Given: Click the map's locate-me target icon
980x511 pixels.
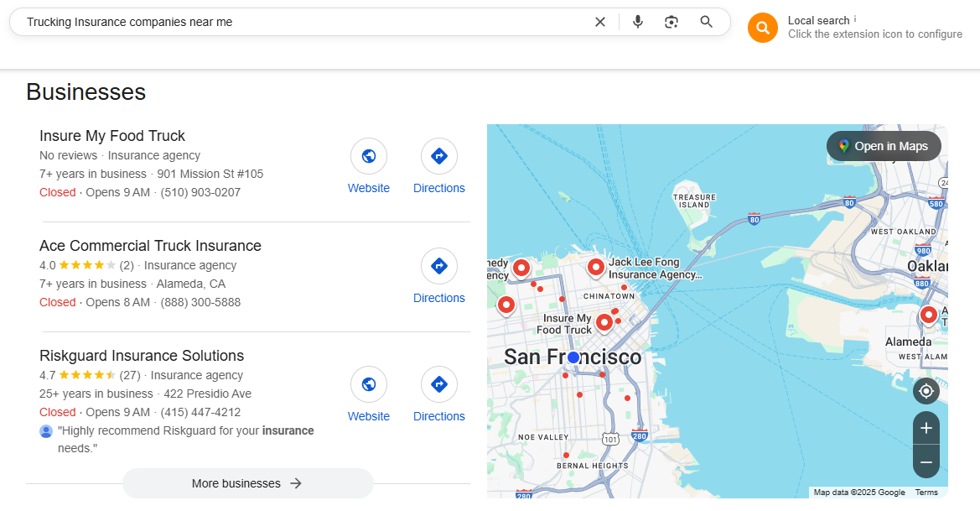Looking at the screenshot, I should pyautogui.click(x=926, y=391).
